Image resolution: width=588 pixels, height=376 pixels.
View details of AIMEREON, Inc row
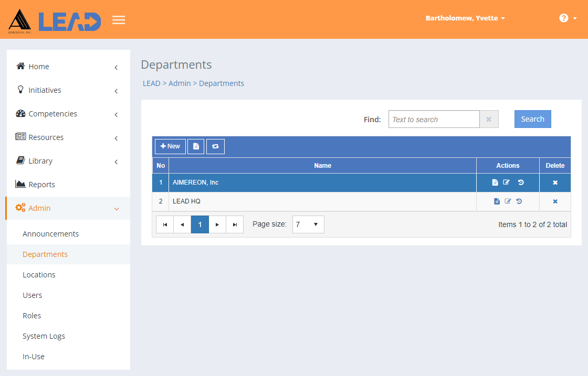click(x=495, y=182)
